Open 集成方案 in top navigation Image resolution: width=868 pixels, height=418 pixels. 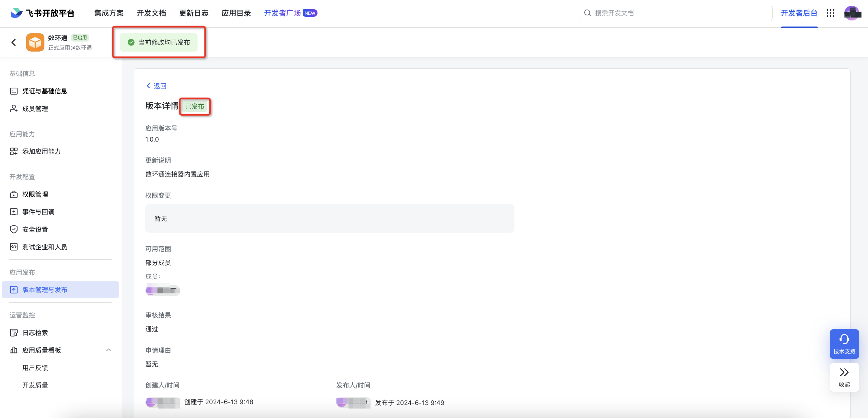(x=109, y=13)
